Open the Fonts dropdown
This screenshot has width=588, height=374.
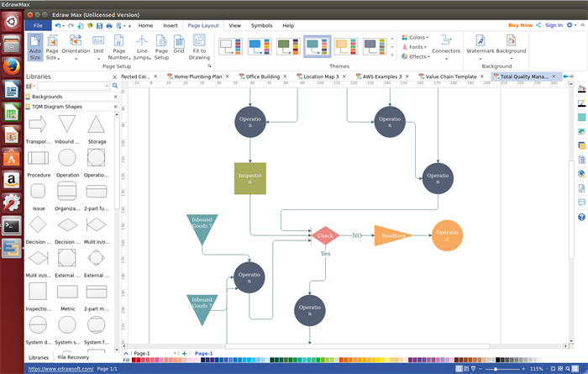coord(414,47)
